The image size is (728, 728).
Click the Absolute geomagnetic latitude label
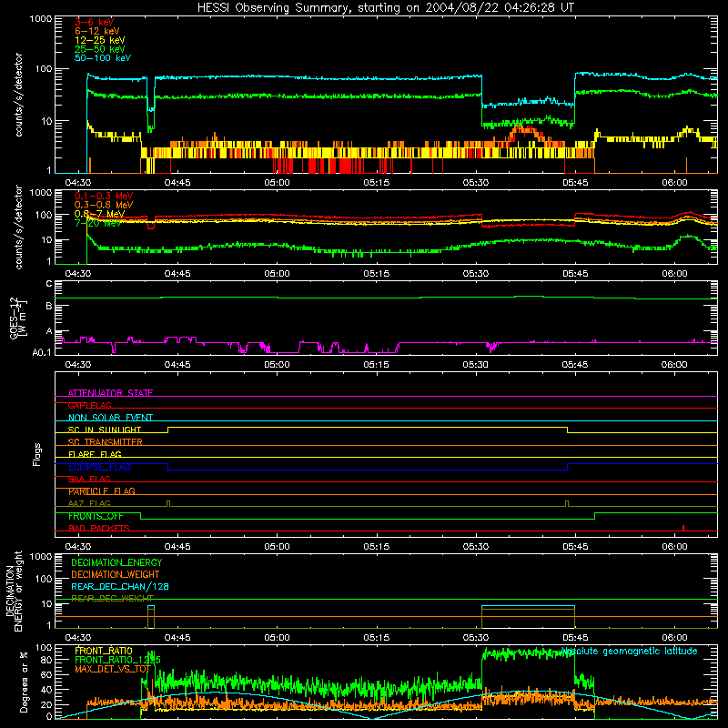pyautogui.click(x=629, y=652)
